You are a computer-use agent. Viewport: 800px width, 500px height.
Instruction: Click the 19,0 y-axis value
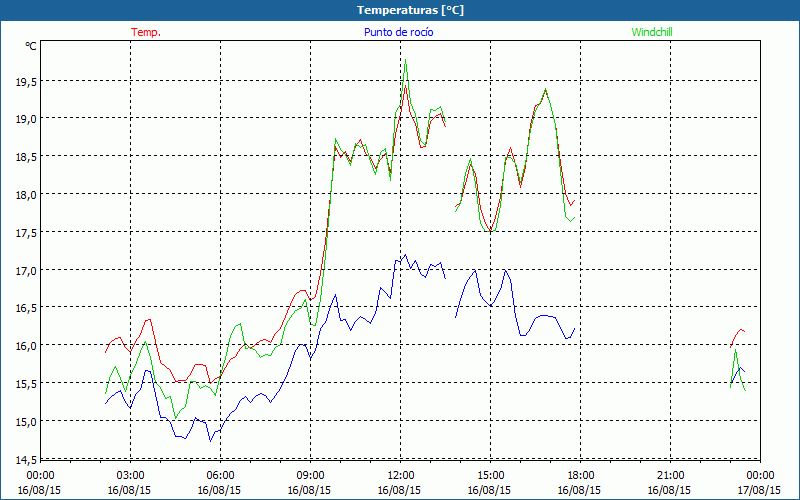tap(25, 118)
